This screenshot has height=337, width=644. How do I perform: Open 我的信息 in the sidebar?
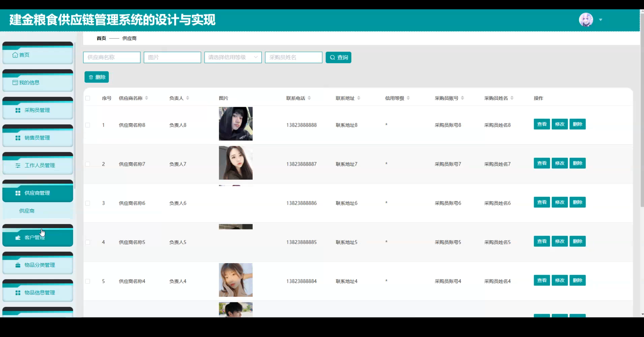[29, 82]
